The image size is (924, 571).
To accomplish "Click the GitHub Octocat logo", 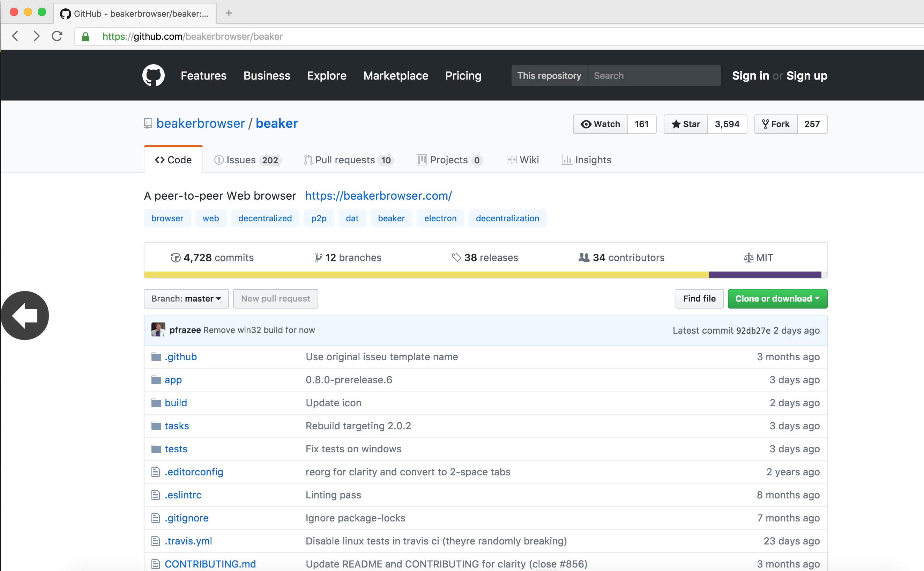I will pyautogui.click(x=153, y=75).
